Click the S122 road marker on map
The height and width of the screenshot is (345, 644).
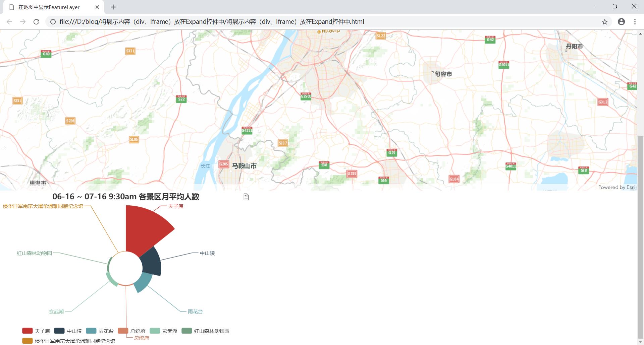tap(380, 36)
